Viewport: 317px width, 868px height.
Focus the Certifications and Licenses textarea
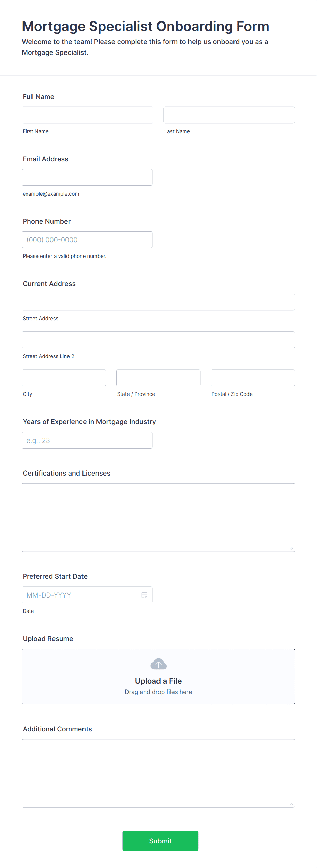click(158, 517)
